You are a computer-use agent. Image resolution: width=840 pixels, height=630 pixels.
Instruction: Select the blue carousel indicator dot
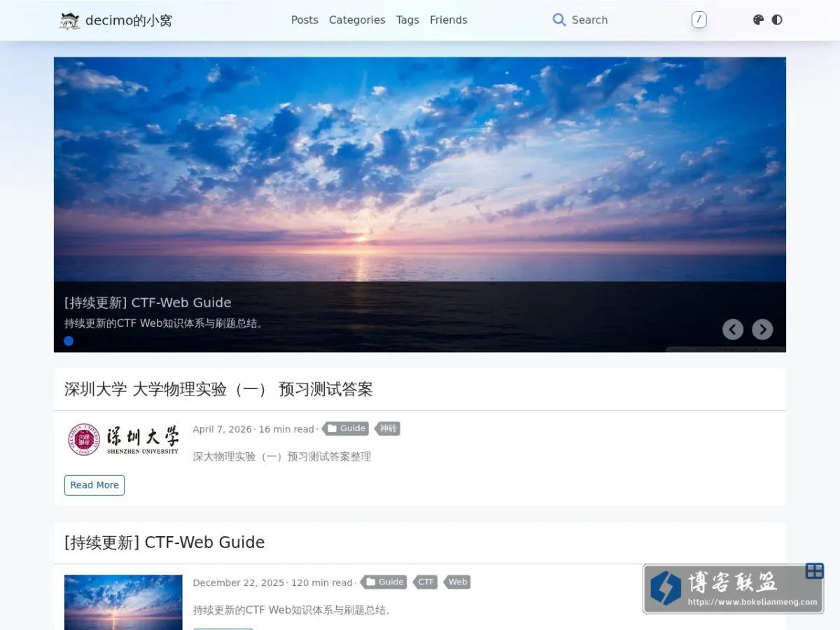[69, 341]
